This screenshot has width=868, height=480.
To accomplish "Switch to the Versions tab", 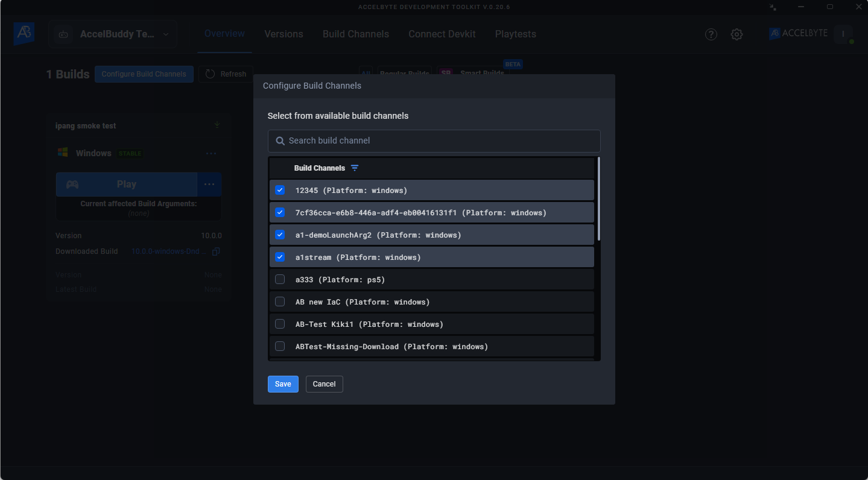I will tap(284, 34).
